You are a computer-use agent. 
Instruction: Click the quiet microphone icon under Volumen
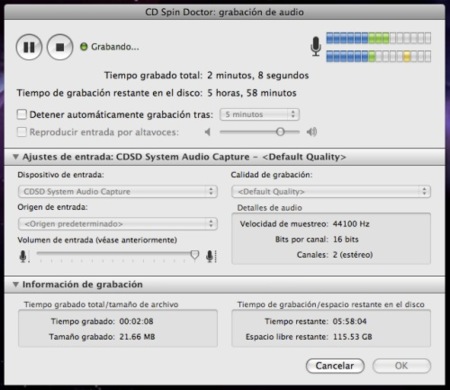tap(23, 256)
